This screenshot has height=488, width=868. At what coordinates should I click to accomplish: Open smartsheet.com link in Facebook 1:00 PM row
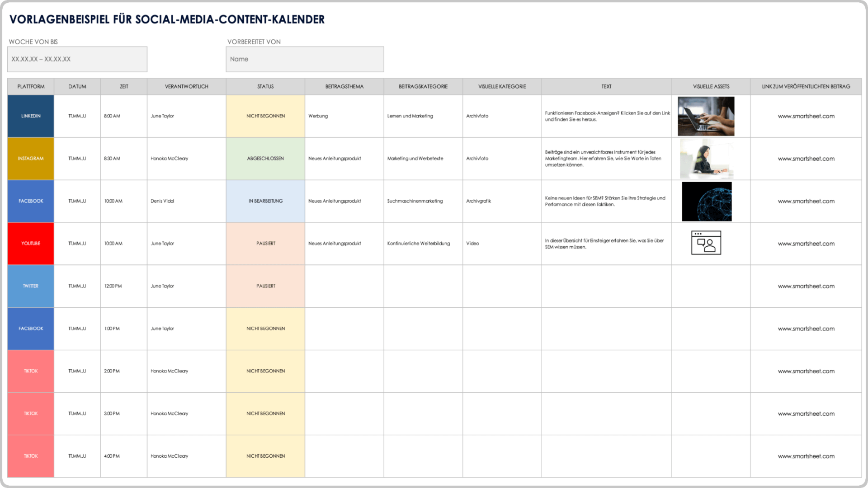click(x=806, y=328)
